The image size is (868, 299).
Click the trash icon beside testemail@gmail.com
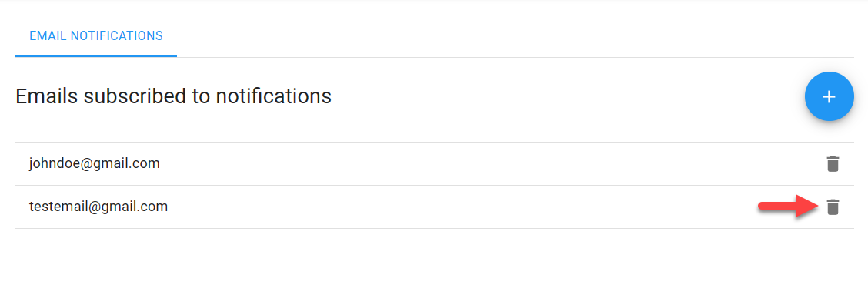[833, 207]
